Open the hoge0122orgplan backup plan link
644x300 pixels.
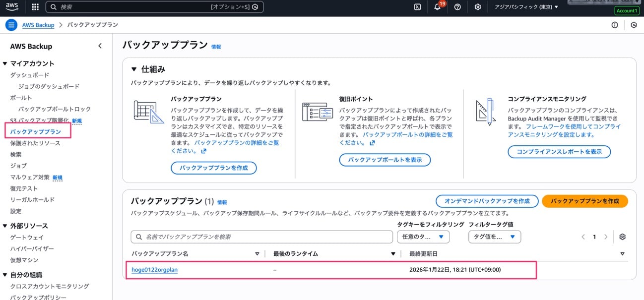[154, 270]
